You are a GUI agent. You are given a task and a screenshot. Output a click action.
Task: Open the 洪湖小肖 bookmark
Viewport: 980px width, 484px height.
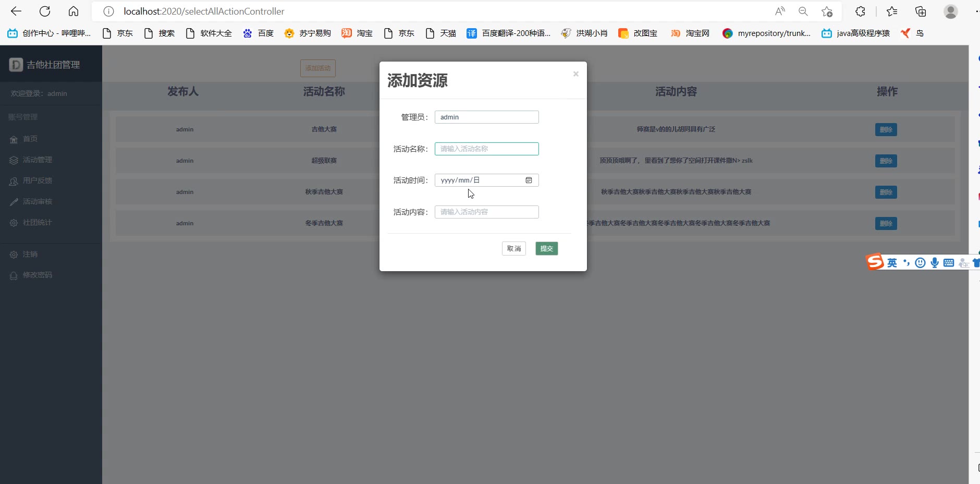pyautogui.click(x=584, y=33)
